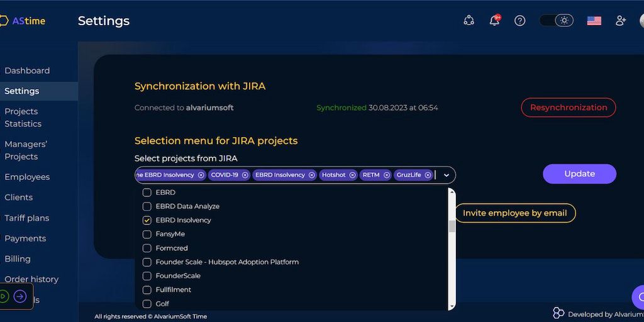Open Employees in the sidebar

27,177
